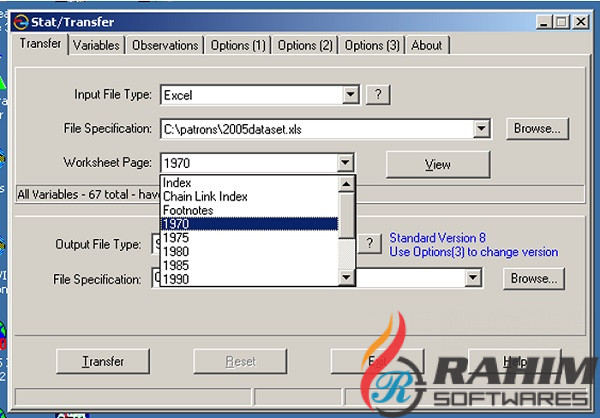This screenshot has width=600, height=418.
Task: Choose the 1990 worksheet entry
Action: pyautogui.click(x=249, y=279)
